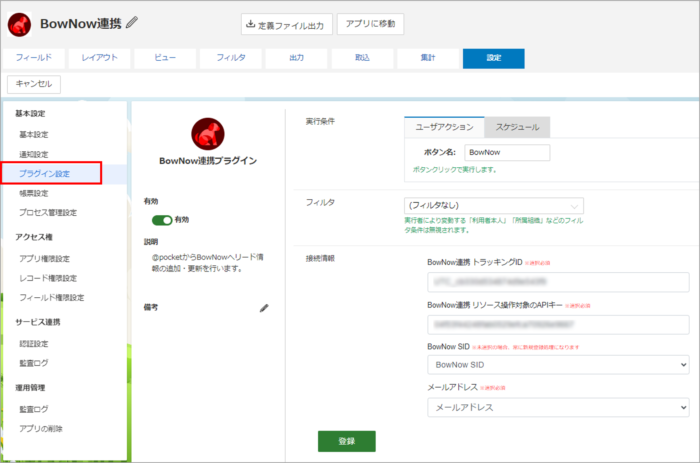Open 監査ログ under 運用管理
Image resolution: width=700 pixels, height=463 pixels.
coord(33,409)
